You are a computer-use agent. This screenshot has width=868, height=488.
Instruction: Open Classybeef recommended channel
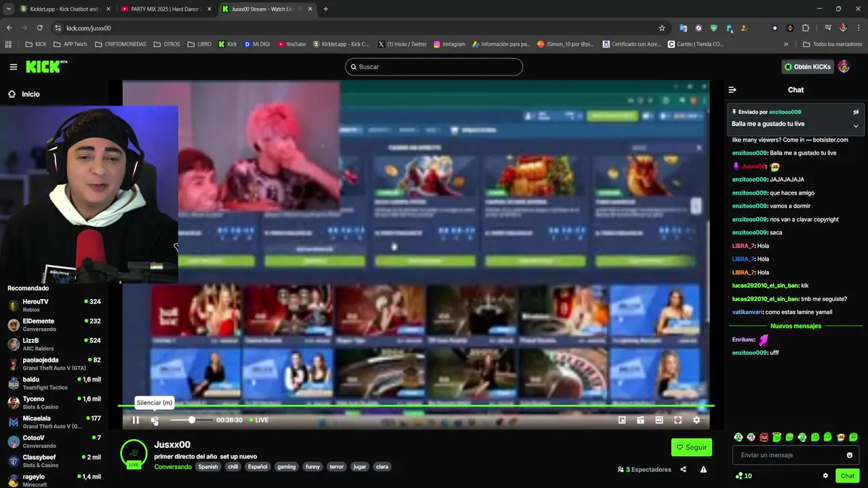[54, 461]
